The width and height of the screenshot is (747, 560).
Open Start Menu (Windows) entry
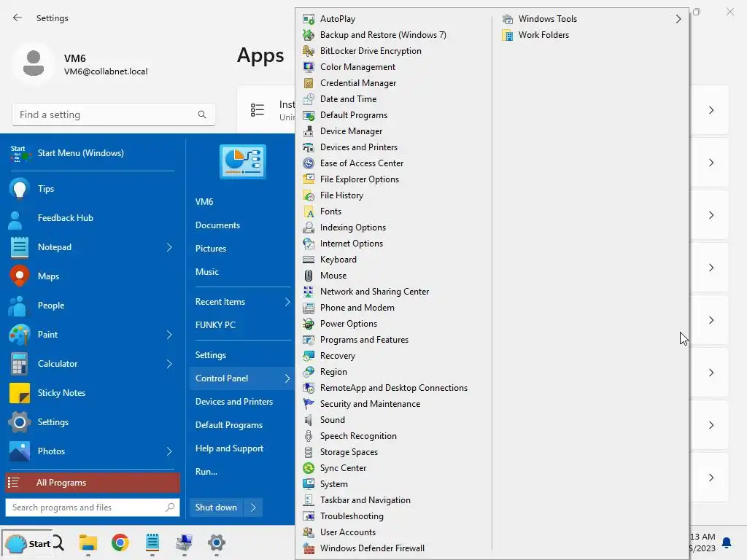[x=93, y=153]
